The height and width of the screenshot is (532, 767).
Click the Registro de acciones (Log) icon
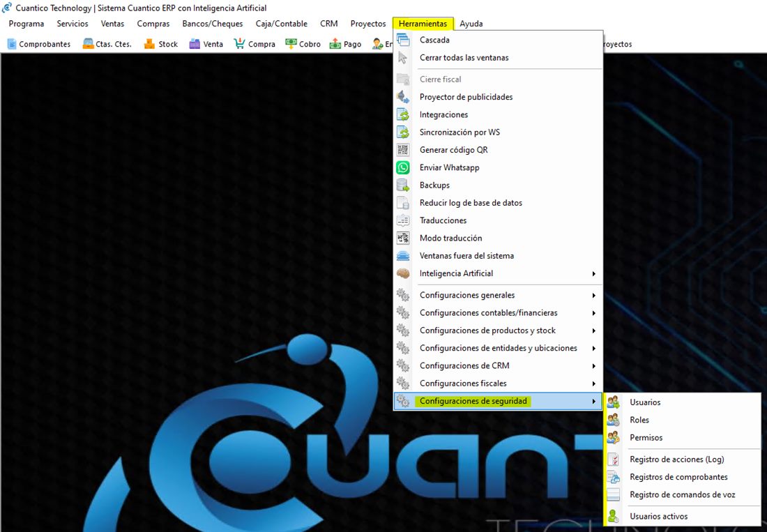point(614,459)
